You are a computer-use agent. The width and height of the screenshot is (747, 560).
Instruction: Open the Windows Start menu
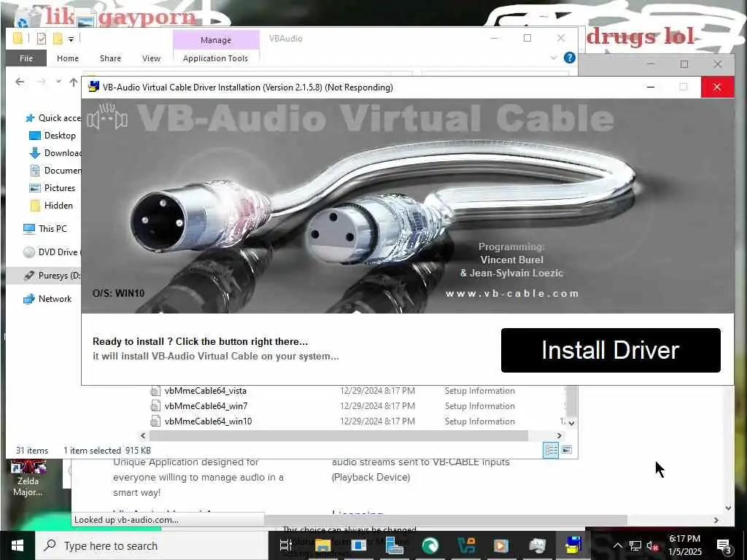point(18,545)
